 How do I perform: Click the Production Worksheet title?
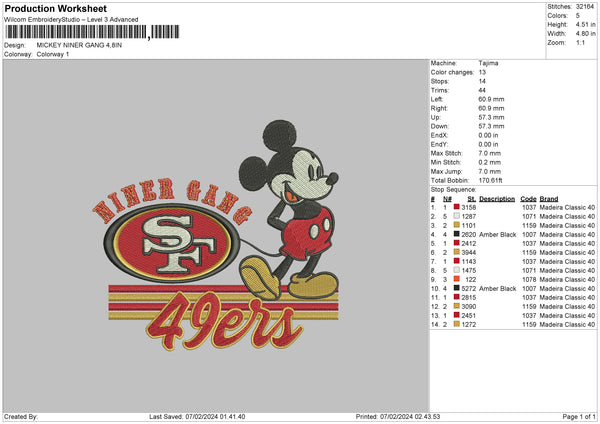tap(55, 8)
